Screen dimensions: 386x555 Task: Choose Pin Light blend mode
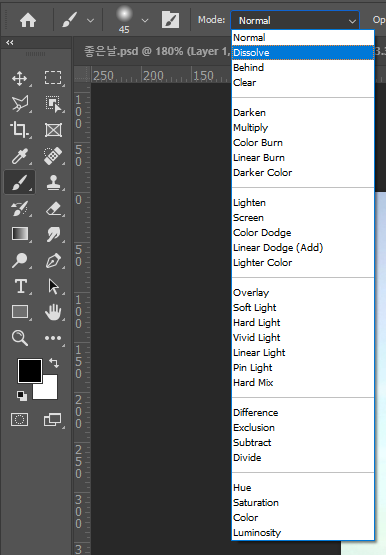pos(303,368)
